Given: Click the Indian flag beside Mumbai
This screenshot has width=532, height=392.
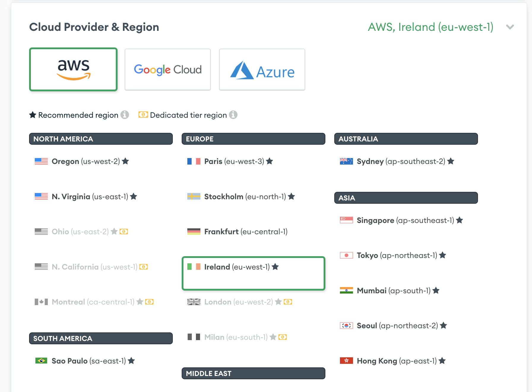Looking at the screenshot, I should (x=346, y=290).
